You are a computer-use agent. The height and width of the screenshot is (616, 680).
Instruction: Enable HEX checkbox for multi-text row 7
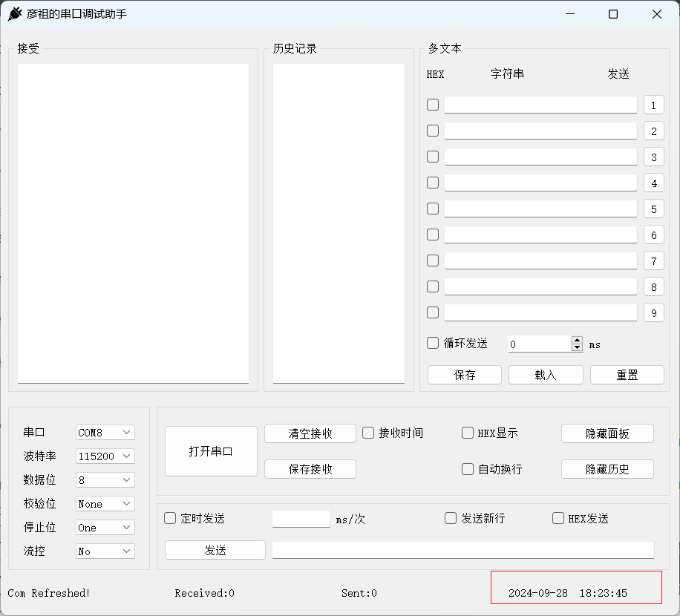click(433, 261)
